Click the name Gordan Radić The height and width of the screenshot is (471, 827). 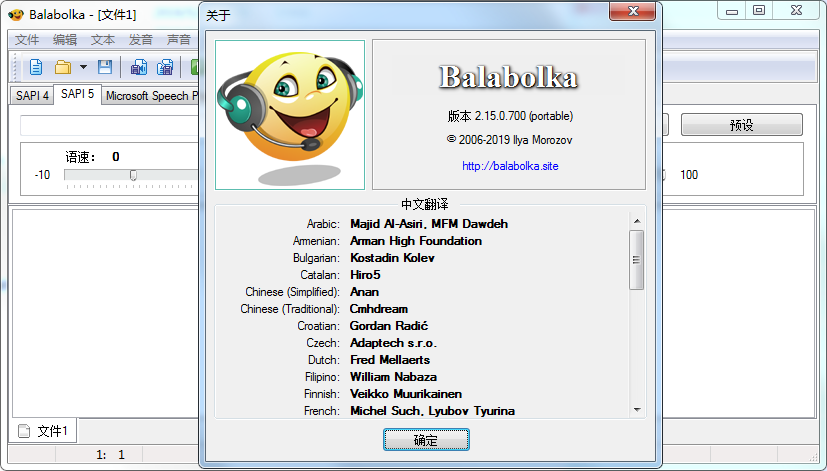(x=389, y=325)
